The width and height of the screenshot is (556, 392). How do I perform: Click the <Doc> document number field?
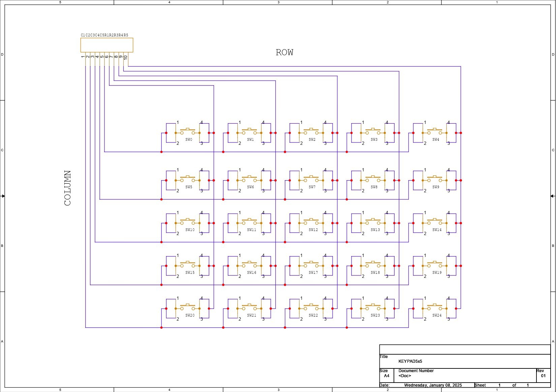point(405,376)
